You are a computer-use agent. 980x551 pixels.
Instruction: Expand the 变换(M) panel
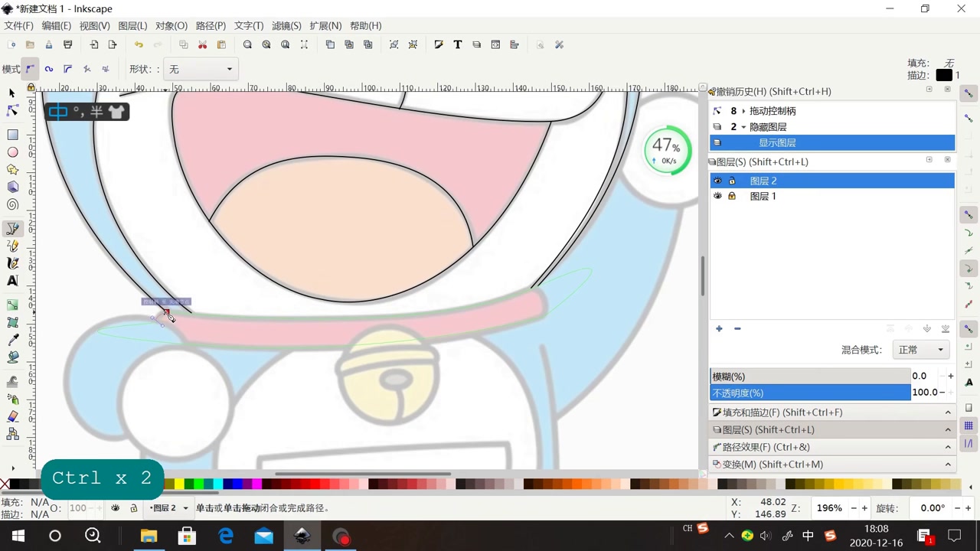[x=832, y=464]
